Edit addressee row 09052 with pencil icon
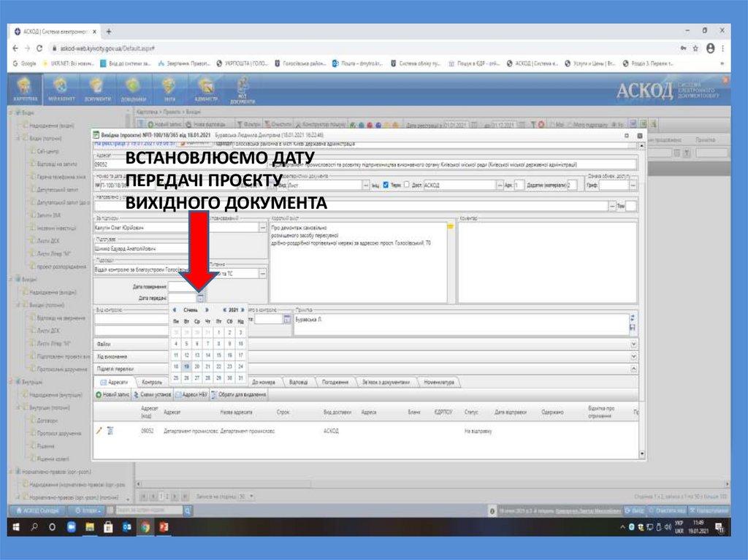The width and height of the screenshot is (748, 560). (99, 431)
